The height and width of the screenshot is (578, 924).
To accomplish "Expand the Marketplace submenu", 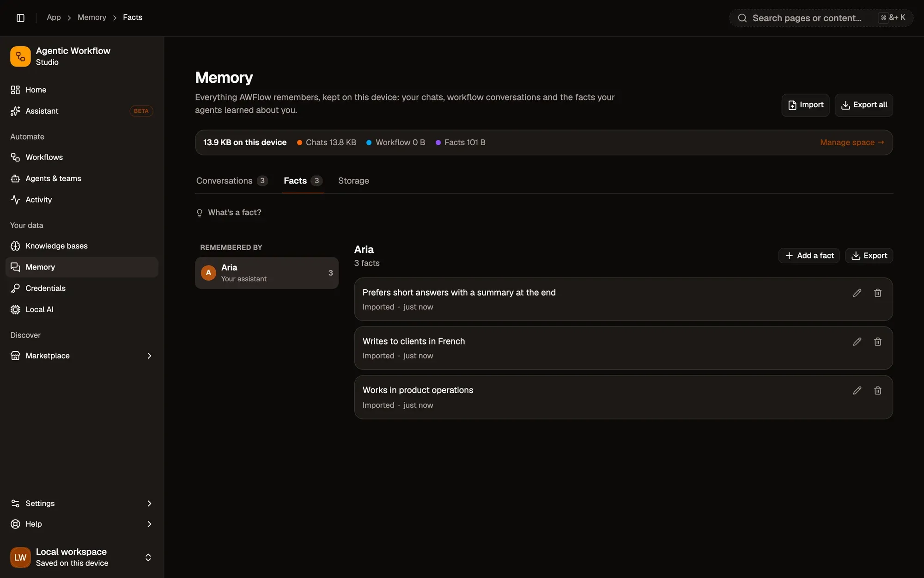I will (149, 356).
